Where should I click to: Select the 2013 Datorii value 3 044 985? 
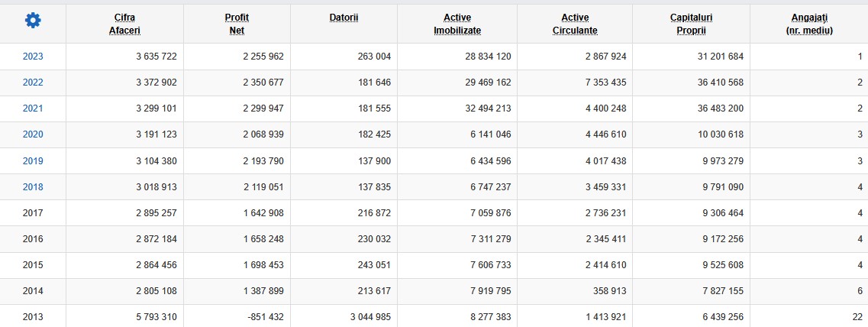pos(370,318)
